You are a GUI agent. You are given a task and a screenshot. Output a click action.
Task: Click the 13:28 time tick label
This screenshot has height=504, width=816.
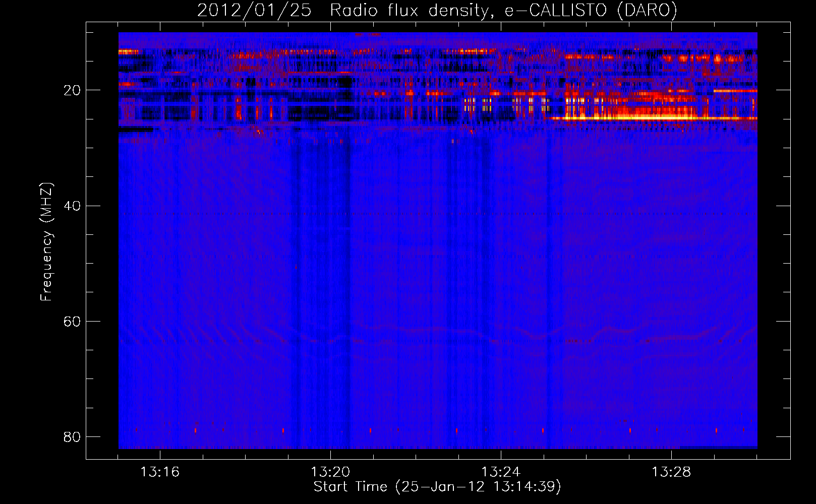tap(671, 472)
